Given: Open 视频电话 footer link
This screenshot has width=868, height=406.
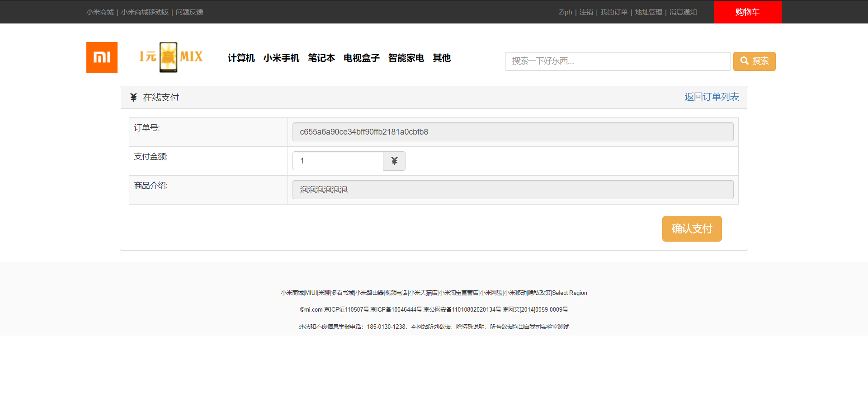Looking at the screenshot, I should click(396, 293).
